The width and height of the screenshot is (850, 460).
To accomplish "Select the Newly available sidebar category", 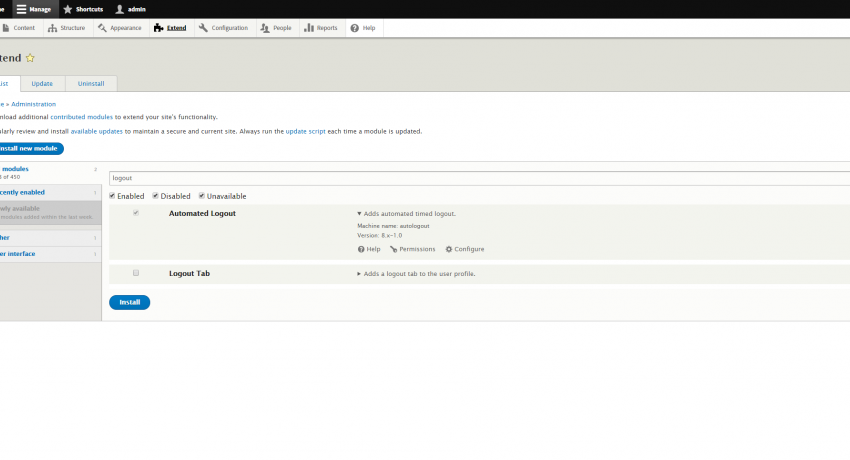I will tap(50, 212).
